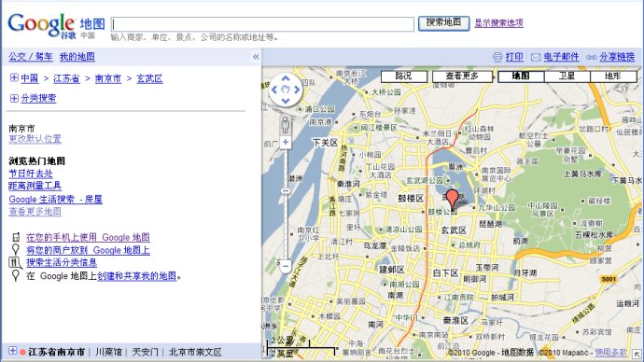Click the 分享链接 share link
Viewport: 644px width, 362px height.
pyautogui.click(x=617, y=57)
